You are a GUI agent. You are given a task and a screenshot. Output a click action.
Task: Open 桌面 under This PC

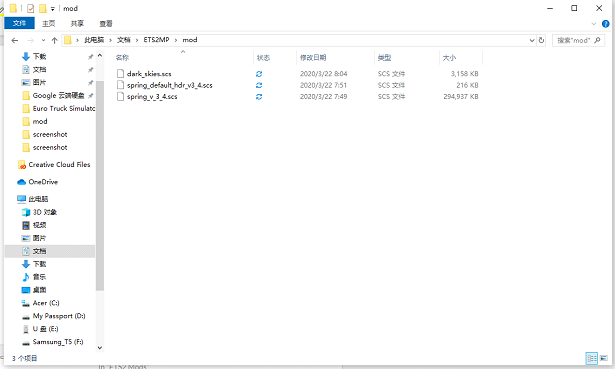[x=39, y=290]
